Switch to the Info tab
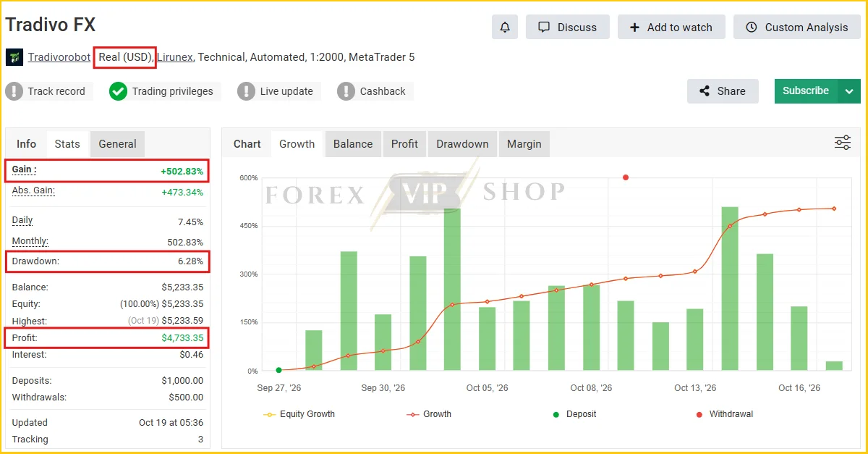 coord(27,144)
